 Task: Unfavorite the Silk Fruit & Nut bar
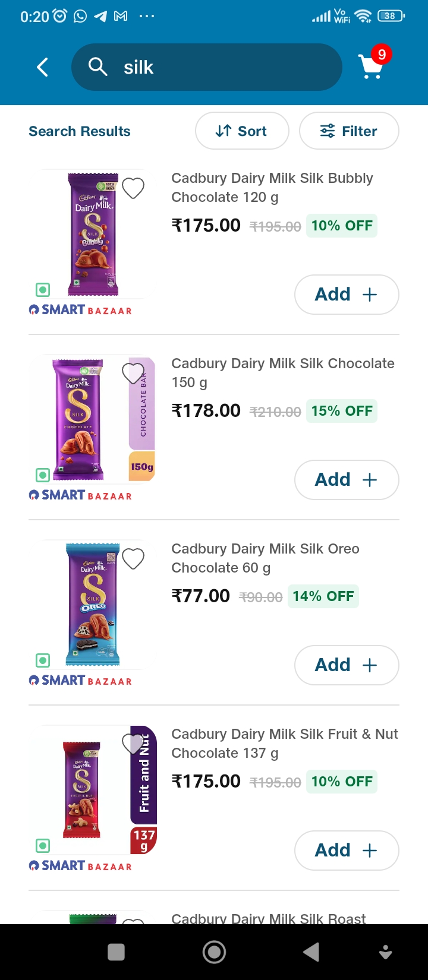click(x=133, y=744)
